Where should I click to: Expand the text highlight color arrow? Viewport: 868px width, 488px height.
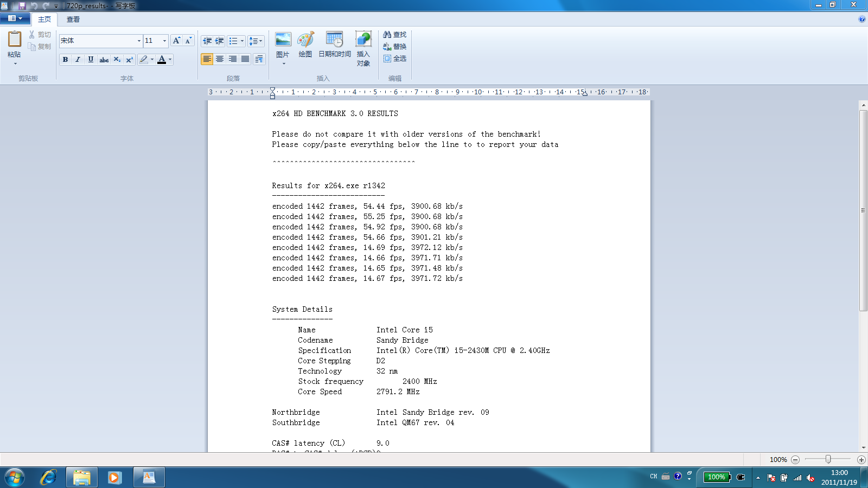click(x=152, y=60)
